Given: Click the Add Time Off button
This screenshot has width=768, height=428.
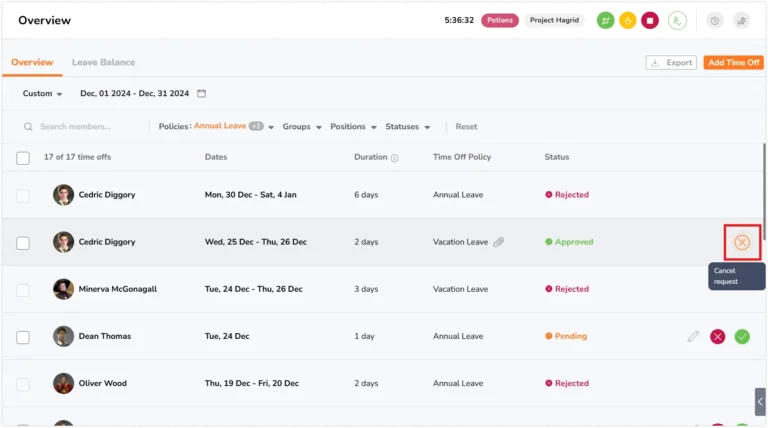Looking at the screenshot, I should coord(733,63).
